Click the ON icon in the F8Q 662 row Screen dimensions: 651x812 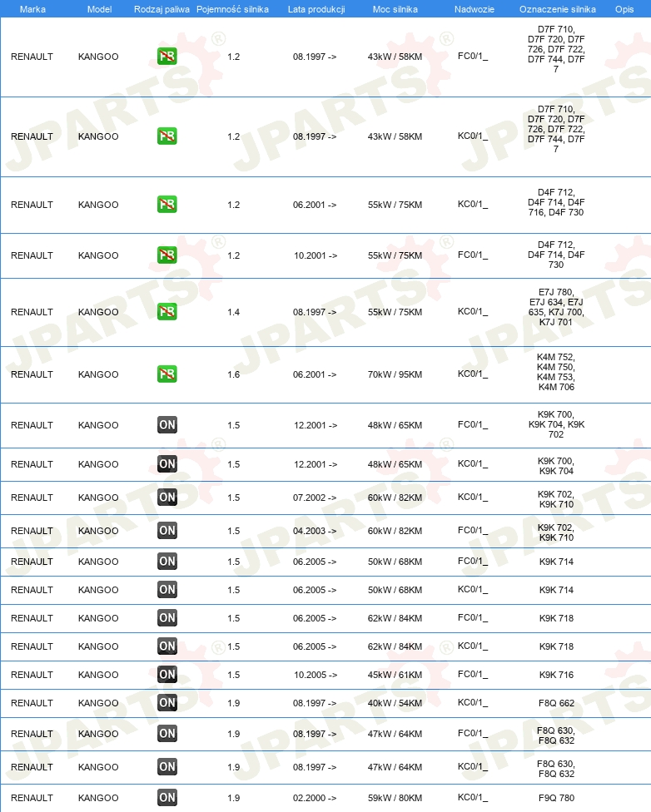166,703
